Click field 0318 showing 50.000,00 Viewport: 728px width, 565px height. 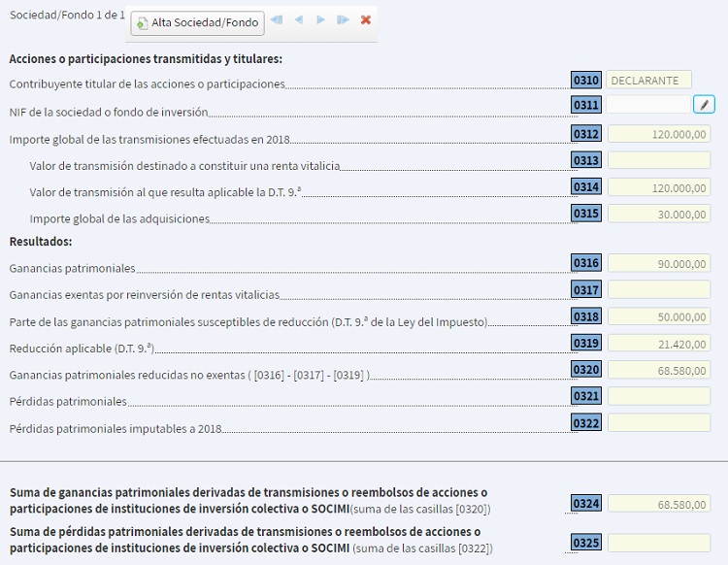click(x=659, y=316)
